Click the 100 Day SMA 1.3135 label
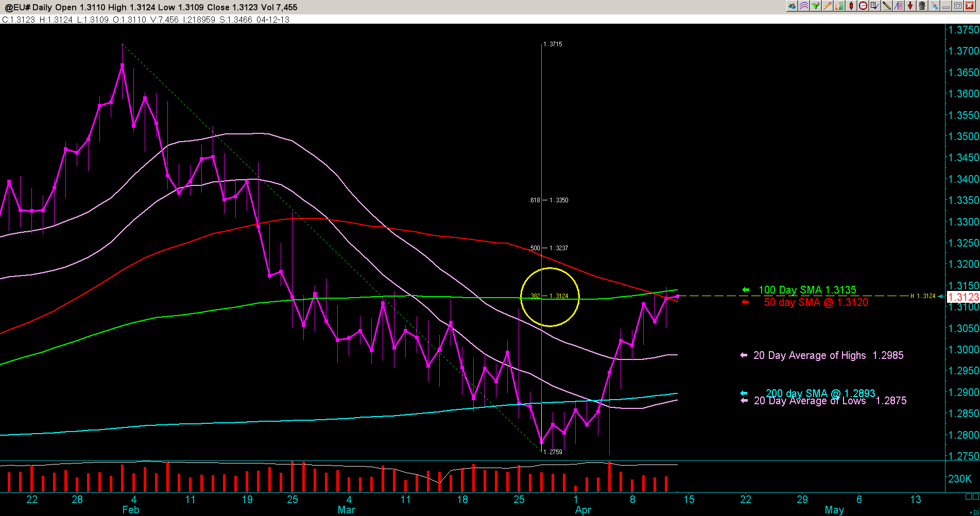 tap(807, 290)
